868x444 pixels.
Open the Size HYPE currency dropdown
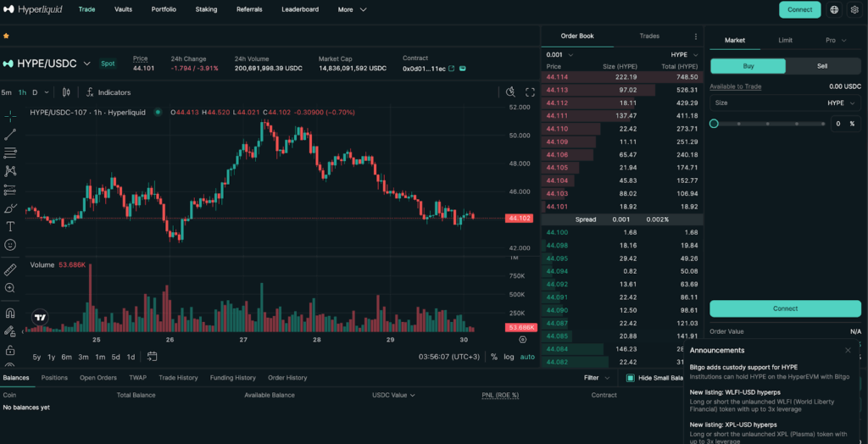(x=841, y=103)
